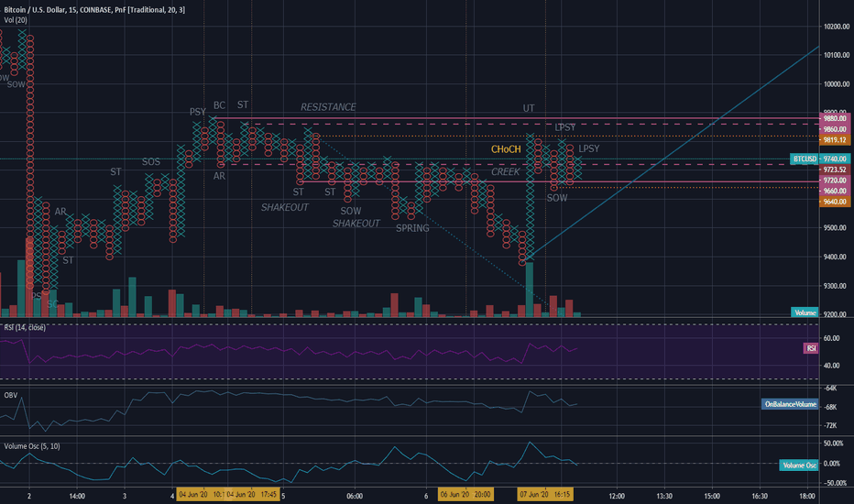The width and height of the screenshot is (854, 504).
Task: Click the OBV -64K scale value
Action: tap(830, 388)
